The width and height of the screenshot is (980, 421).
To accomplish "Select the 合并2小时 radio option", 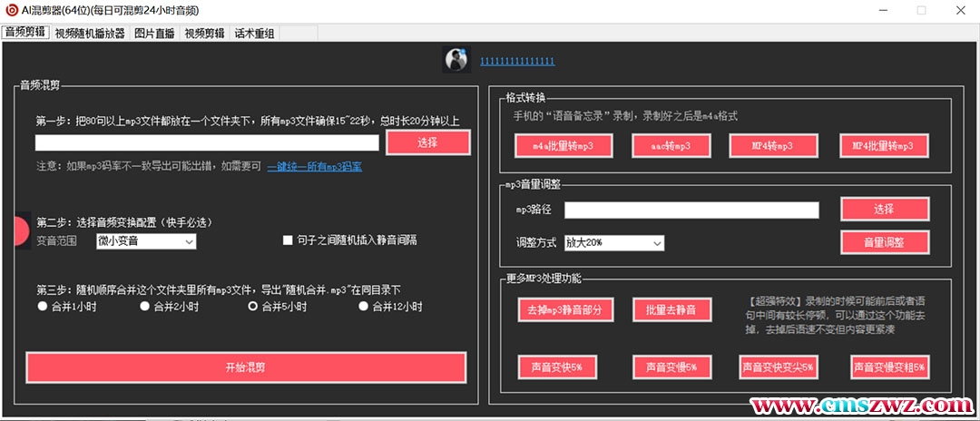I will 145,307.
